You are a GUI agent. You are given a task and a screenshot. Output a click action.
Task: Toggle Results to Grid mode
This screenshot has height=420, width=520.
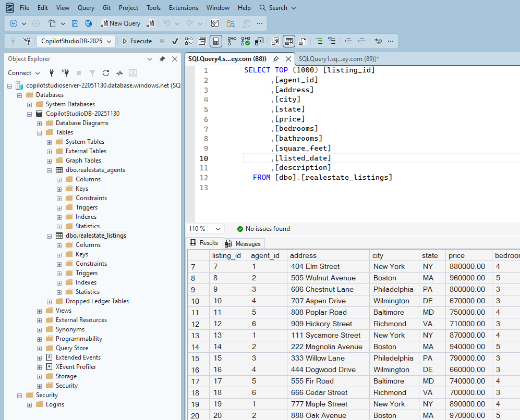click(x=289, y=41)
